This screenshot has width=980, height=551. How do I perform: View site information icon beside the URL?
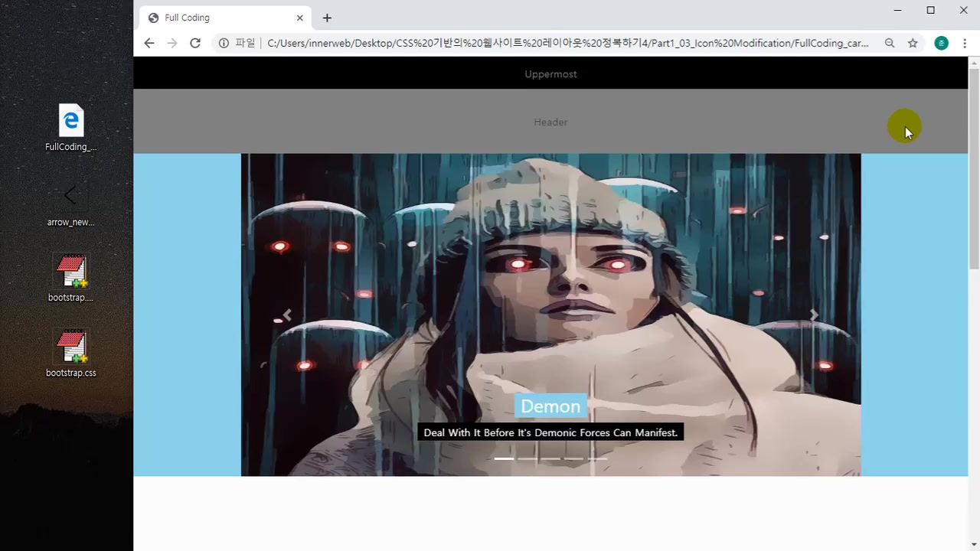pos(224,44)
